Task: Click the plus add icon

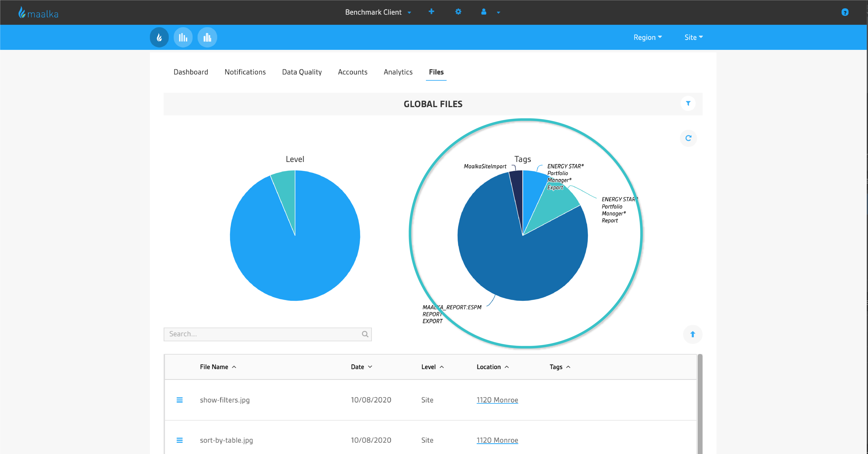Action: pos(431,12)
